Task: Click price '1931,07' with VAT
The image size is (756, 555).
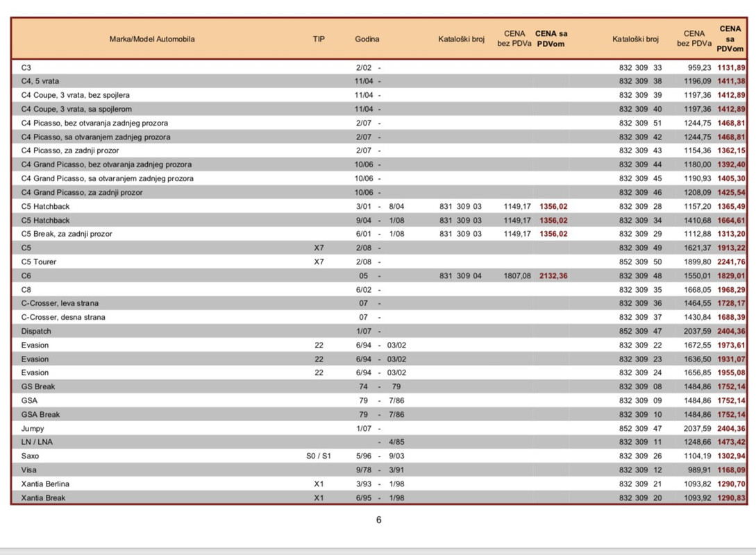Action: [x=731, y=359]
